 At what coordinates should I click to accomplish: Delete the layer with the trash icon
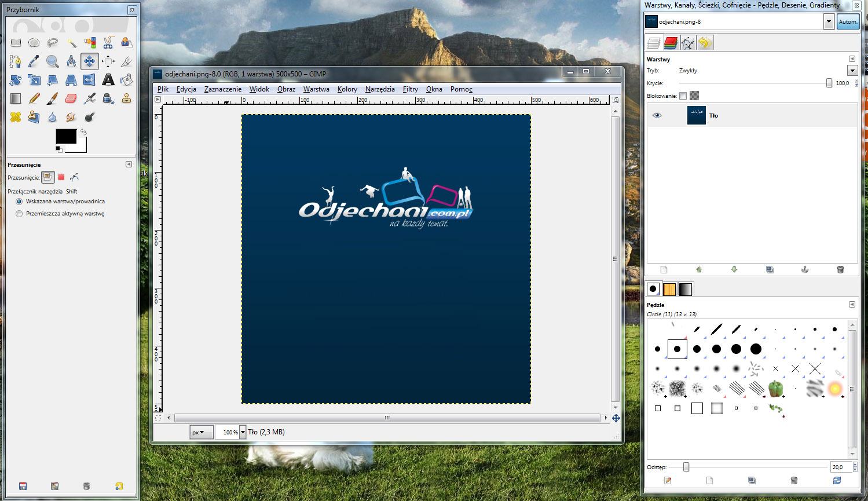(x=840, y=269)
